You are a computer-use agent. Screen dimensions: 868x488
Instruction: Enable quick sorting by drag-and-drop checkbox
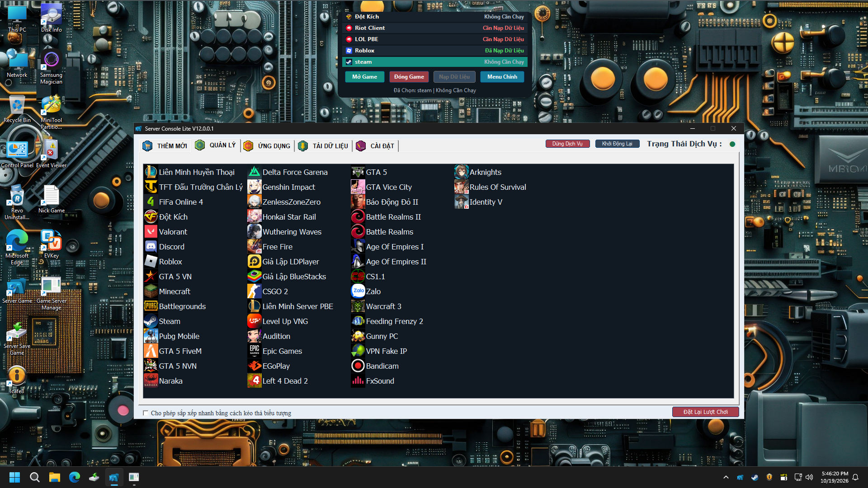tap(146, 413)
